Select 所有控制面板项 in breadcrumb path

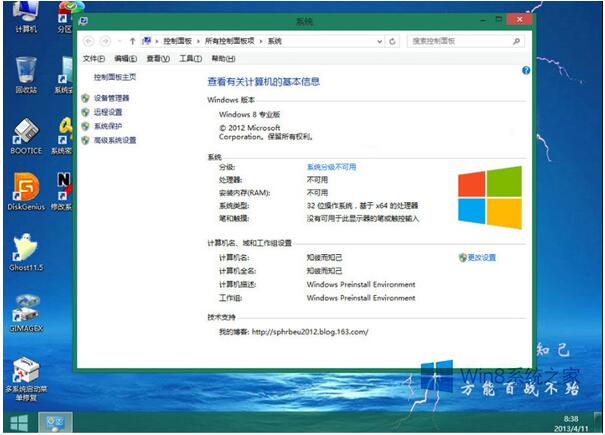point(230,41)
